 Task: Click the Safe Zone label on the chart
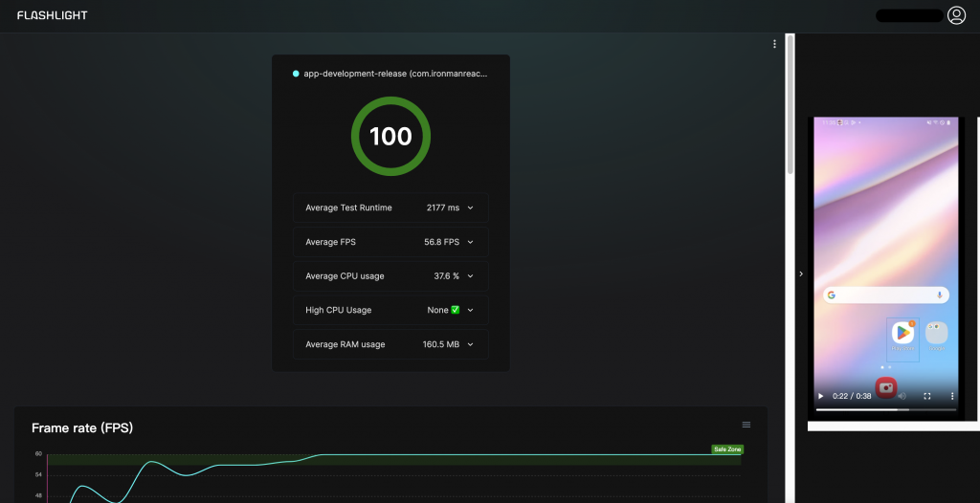tap(727, 449)
